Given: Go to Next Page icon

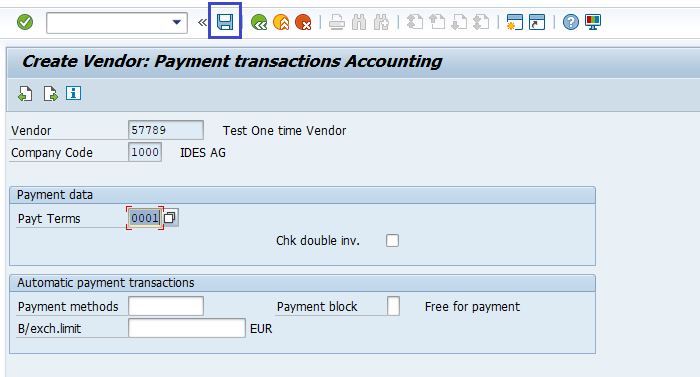Looking at the screenshot, I should tap(459, 22).
